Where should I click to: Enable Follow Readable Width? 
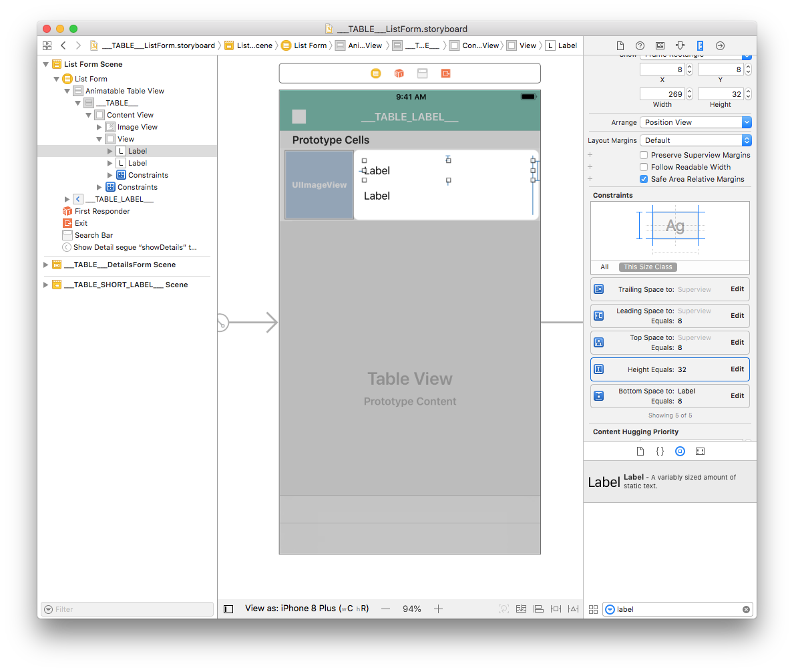(x=644, y=167)
